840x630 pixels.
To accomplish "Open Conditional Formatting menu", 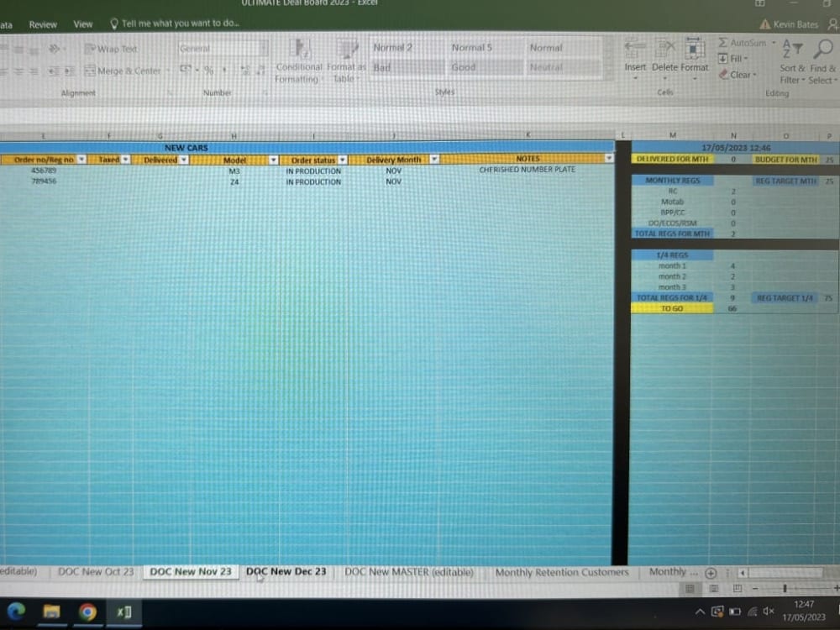I will click(298, 60).
